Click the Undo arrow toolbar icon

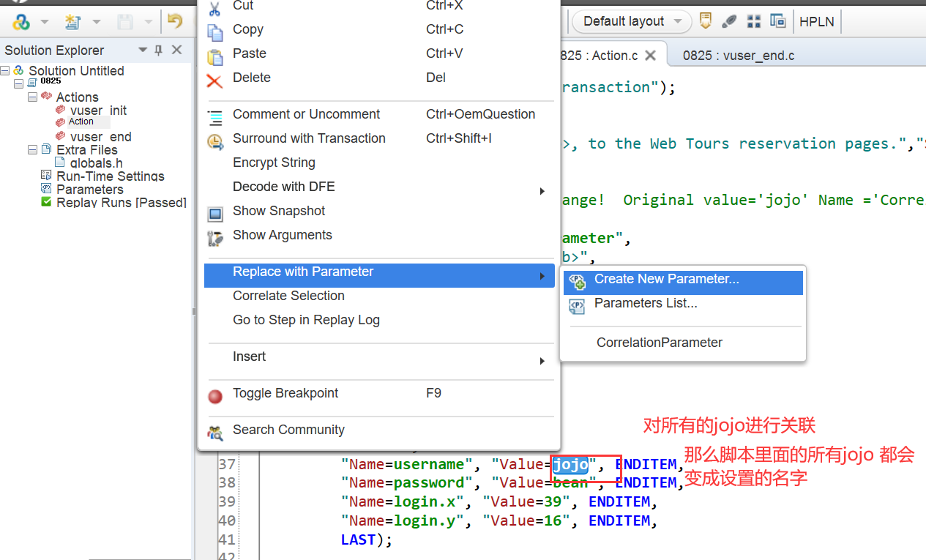coord(175,21)
